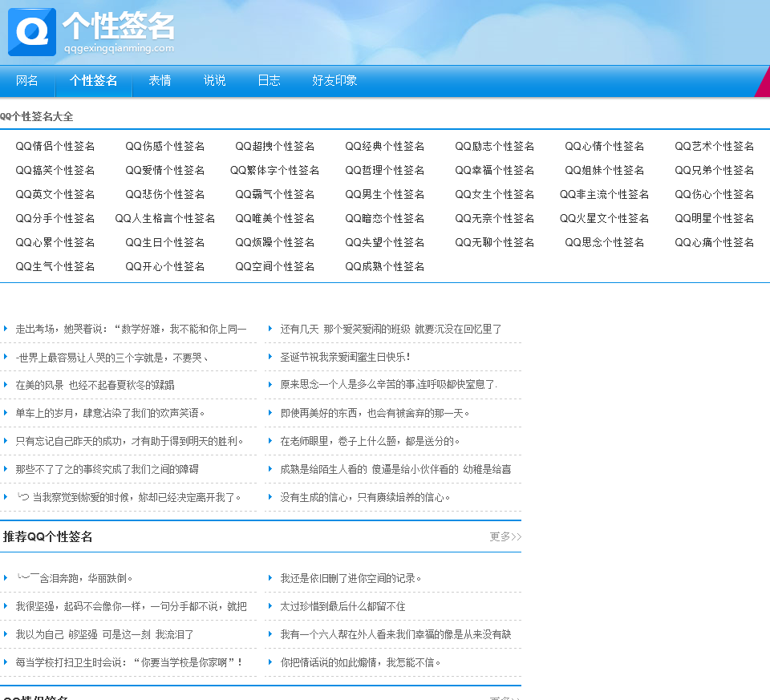Open QQ搞笑个性签名 category
Image resolution: width=770 pixels, height=700 pixels.
pyautogui.click(x=55, y=170)
